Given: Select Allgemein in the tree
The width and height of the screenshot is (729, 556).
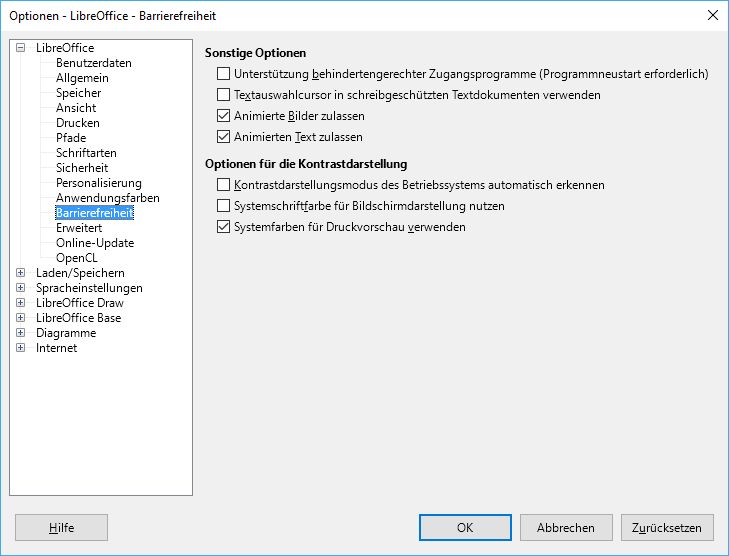Looking at the screenshot, I should coord(82,78).
